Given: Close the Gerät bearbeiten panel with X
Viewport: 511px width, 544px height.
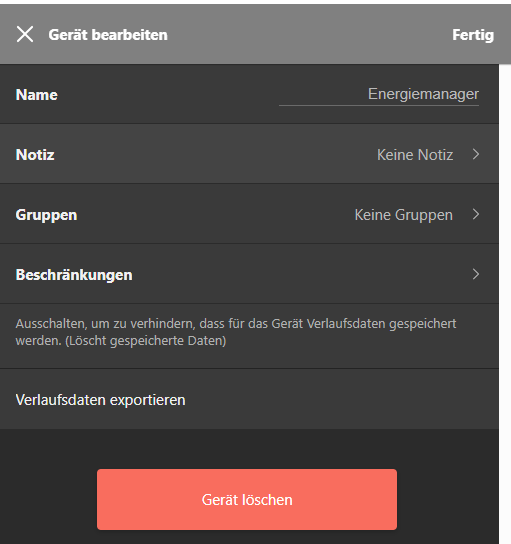Looking at the screenshot, I should coord(25,34).
